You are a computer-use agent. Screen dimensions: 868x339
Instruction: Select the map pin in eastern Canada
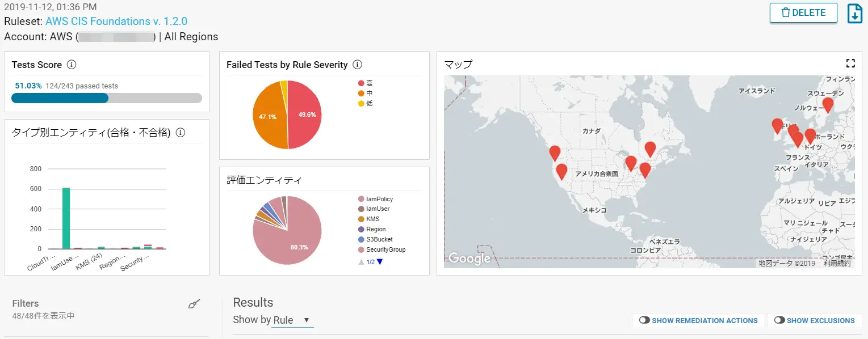[x=650, y=150]
